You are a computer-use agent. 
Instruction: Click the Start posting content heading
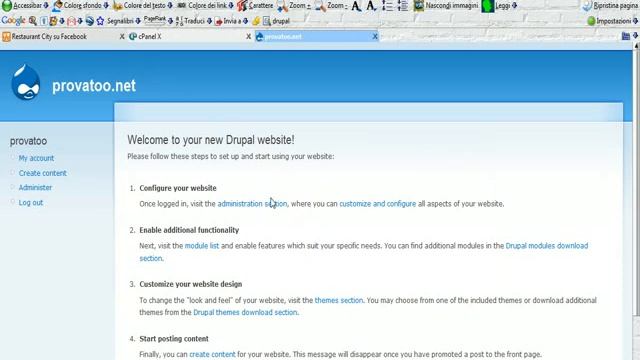point(174,339)
